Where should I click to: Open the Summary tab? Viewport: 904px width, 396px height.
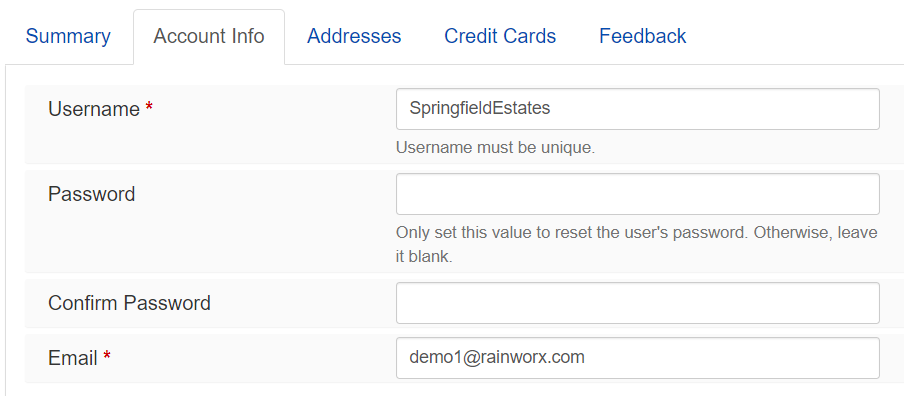(x=68, y=36)
